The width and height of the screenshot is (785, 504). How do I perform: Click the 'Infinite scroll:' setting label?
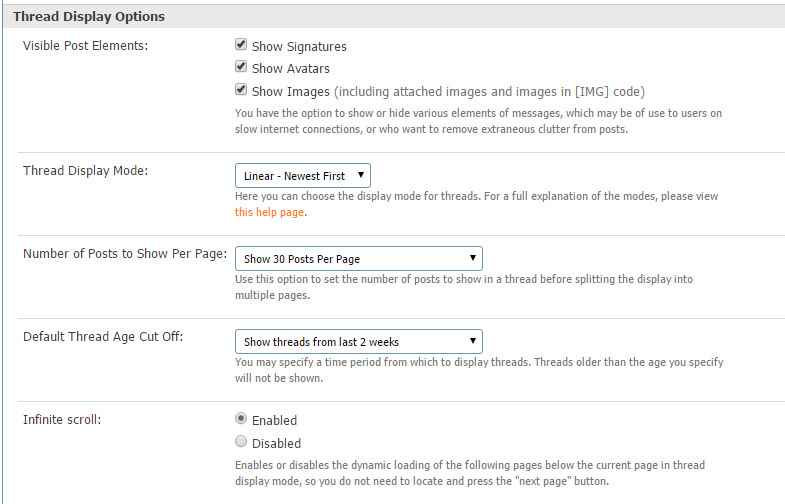click(62, 419)
